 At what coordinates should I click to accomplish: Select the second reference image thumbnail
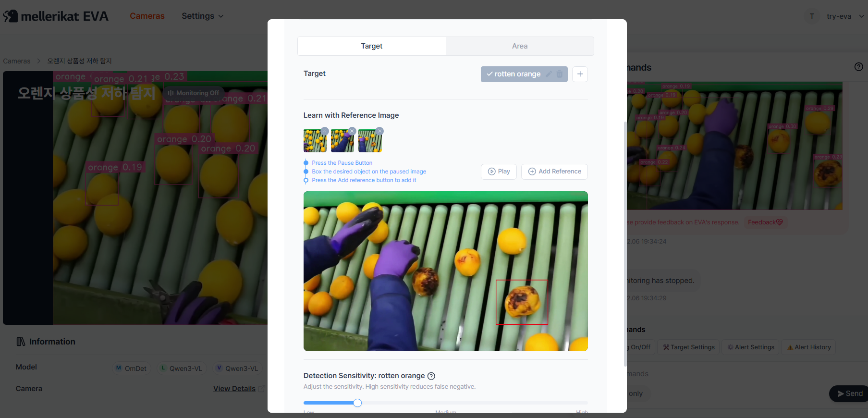click(x=342, y=141)
